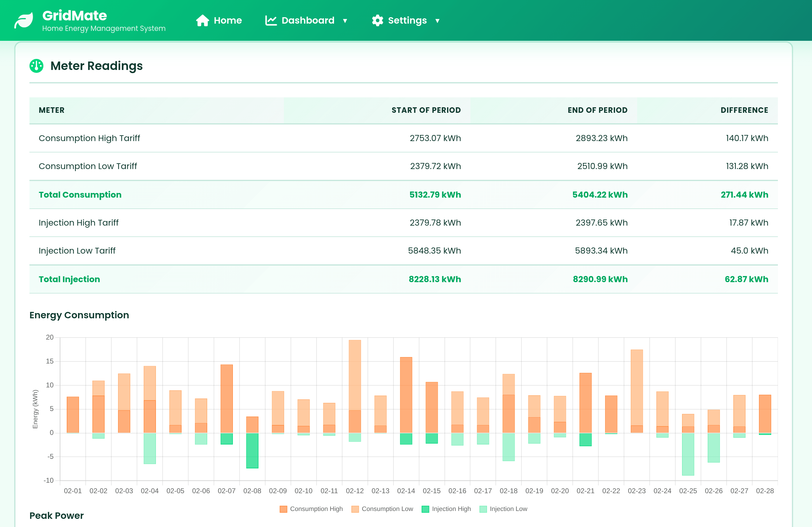Select the Home house icon
Screen dimensions: 812x527
tap(203, 20)
